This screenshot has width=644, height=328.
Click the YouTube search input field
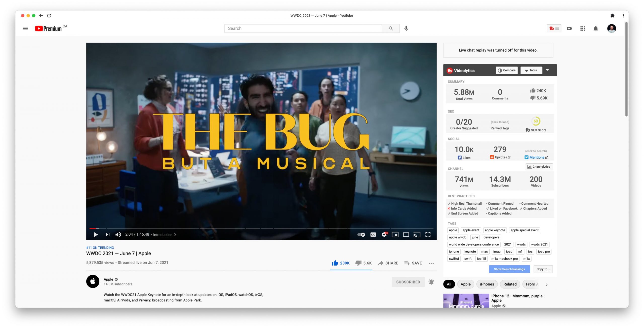click(x=303, y=28)
